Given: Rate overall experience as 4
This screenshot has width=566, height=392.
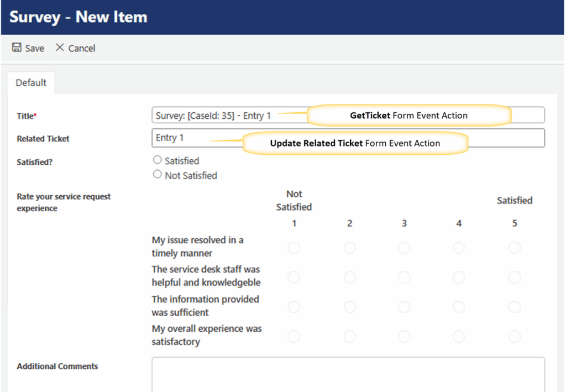Looking at the screenshot, I should [x=459, y=336].
